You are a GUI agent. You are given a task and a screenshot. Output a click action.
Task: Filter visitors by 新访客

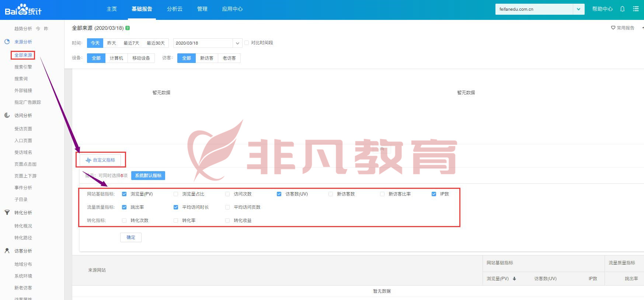tap(207, 58)
